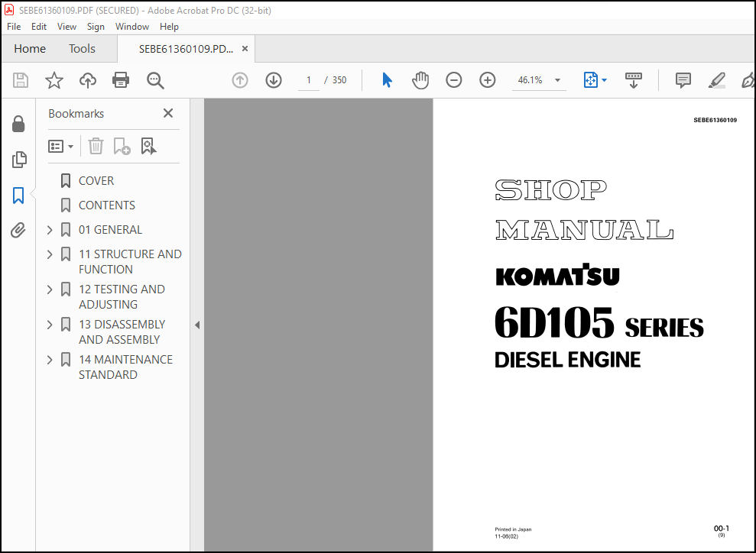Close the Bookmarks panel
Viewport: 756px width, 553px height.
[167, 113]
